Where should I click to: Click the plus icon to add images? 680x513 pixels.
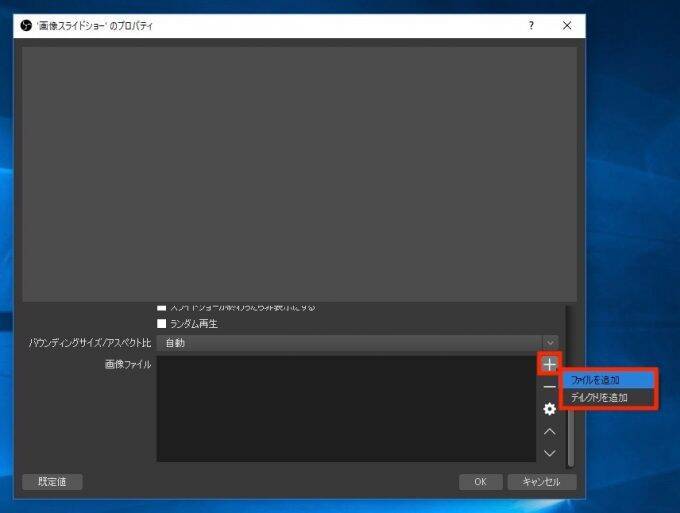click(549, 364)
